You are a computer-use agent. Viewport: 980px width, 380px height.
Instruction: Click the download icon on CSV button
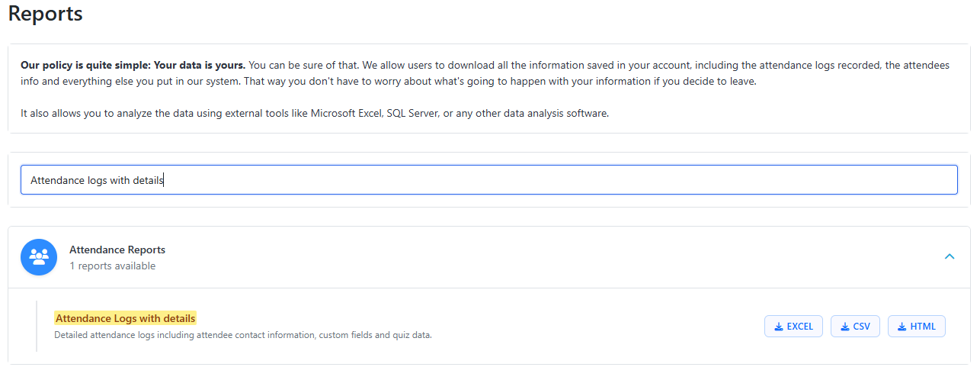click(845, 327)
